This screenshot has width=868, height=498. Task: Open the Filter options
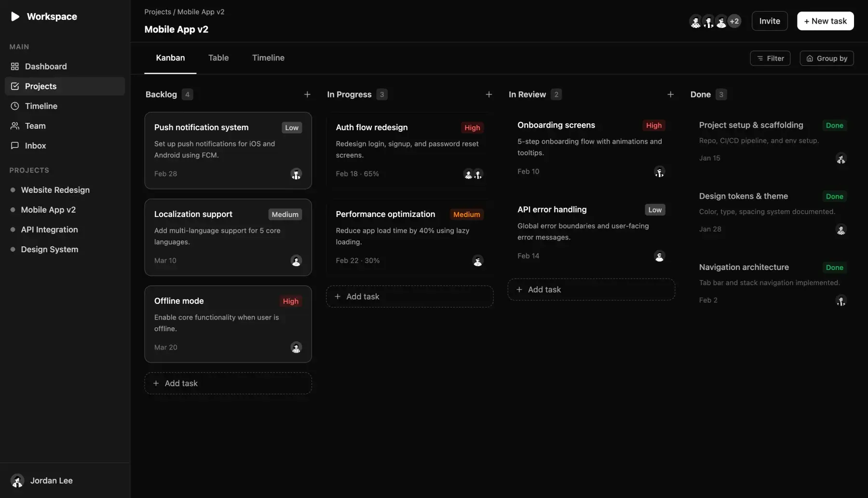(770, 58)
